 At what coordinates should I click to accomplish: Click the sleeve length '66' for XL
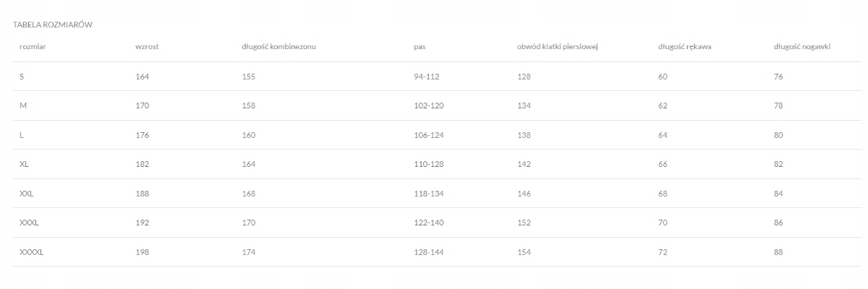coord(663,164)
